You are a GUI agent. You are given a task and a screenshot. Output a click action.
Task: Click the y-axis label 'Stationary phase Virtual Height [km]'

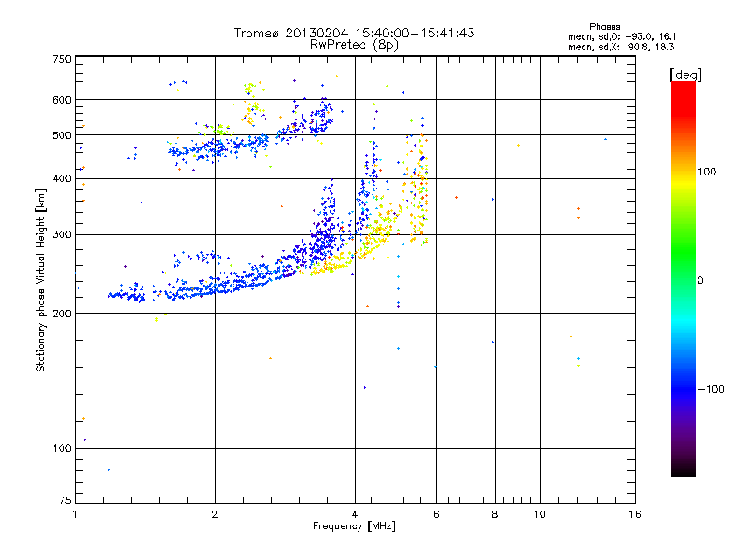pyautogui.click(x=40, y=280)
